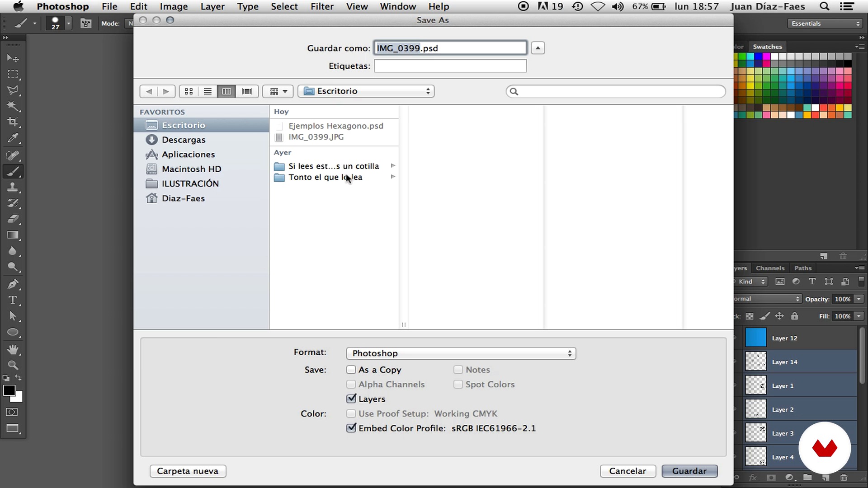Click the foreground color swatch
The width and height of the screenshot is (868, 488).
coord(9,390)
